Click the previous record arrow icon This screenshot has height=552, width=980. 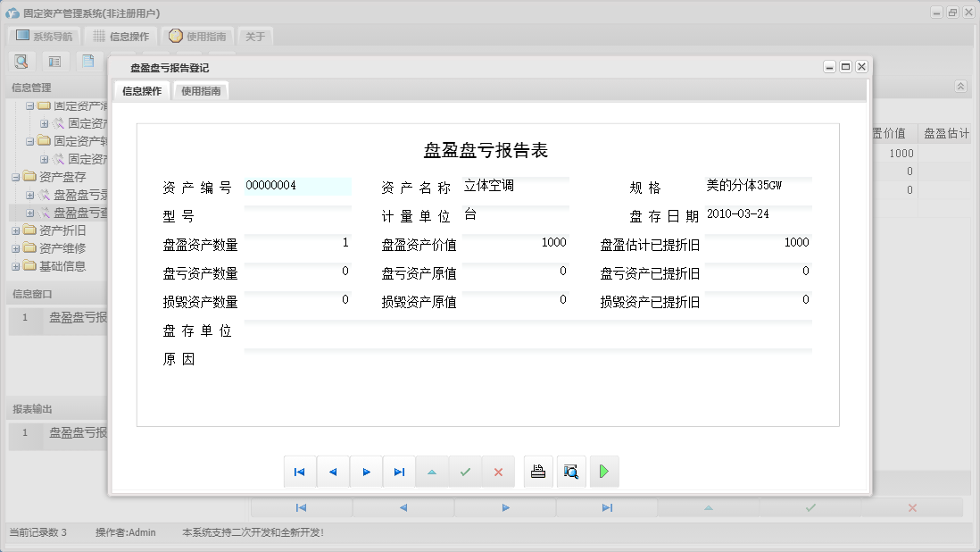coord(333,471)
